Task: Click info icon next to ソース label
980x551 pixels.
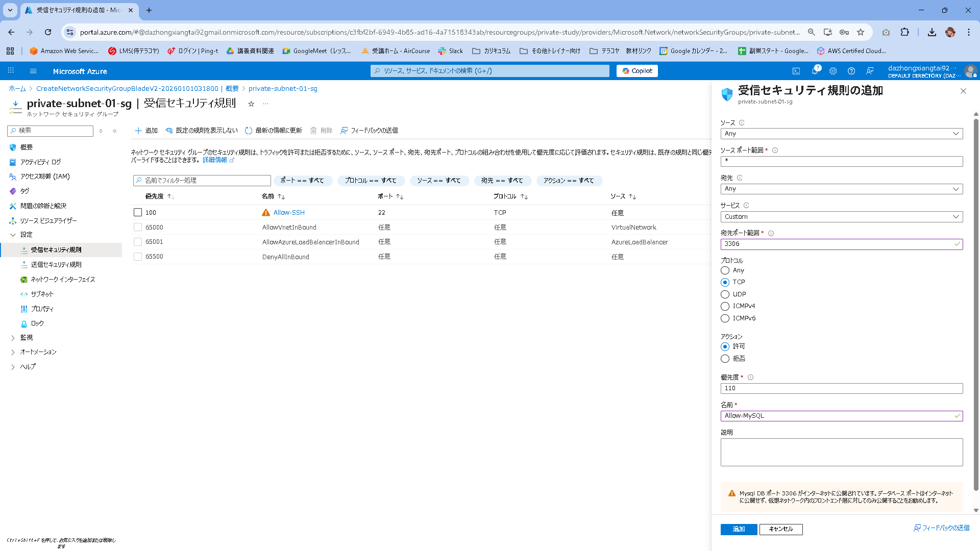Action: (x=742, y=123)
